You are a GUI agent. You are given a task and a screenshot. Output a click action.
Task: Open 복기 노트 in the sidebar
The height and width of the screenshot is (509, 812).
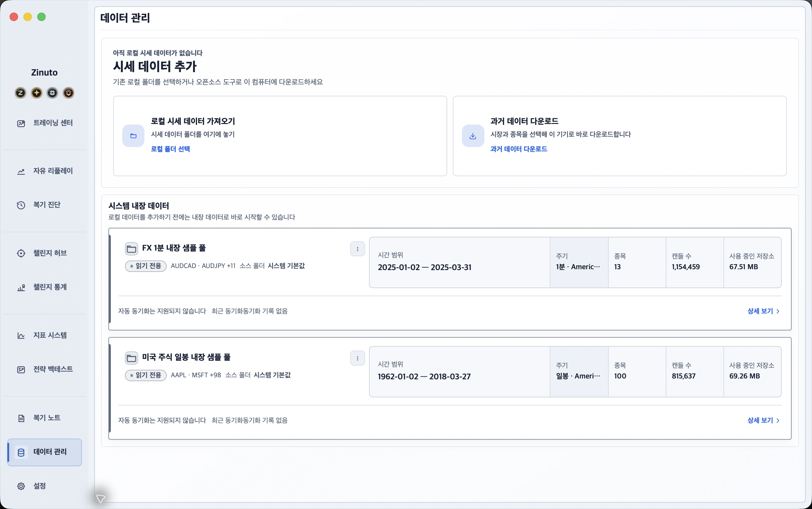pos(44,418)
